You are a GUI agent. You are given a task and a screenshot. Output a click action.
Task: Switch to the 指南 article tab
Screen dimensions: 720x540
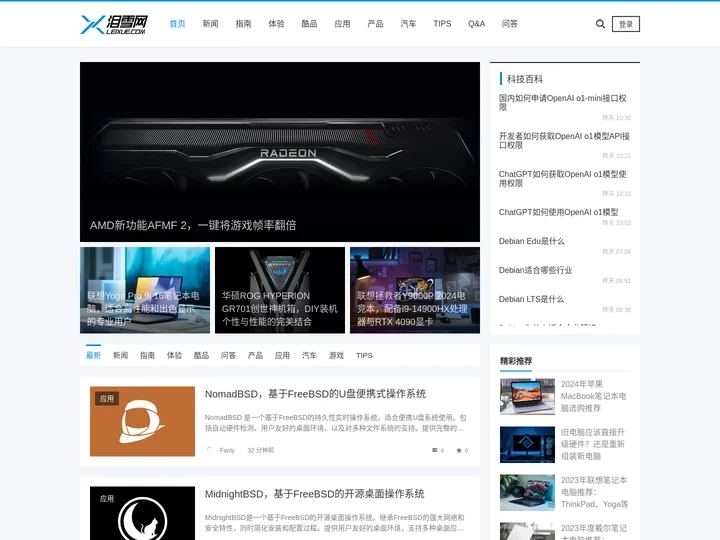tap(147, 355)
